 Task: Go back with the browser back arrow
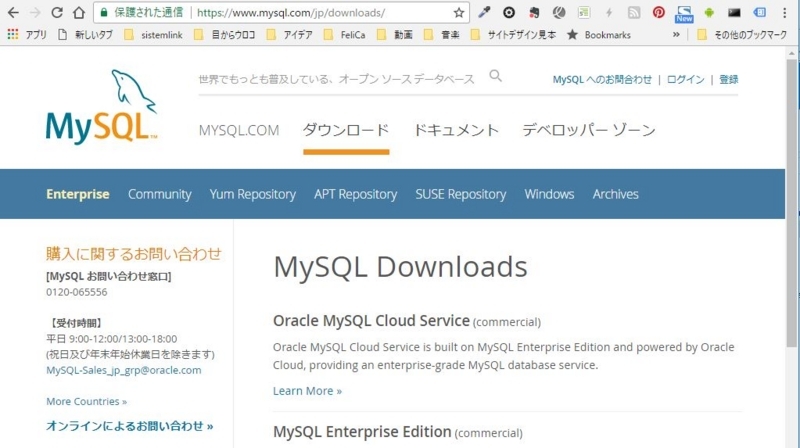click(x=13, y=13)
